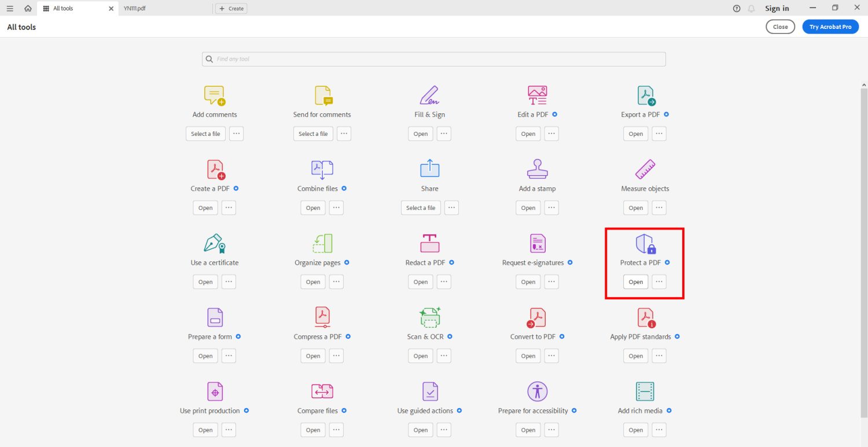Click the Redact a PDF icon
The width and height of the screenshot is (868, 447).
click(429, 243)
